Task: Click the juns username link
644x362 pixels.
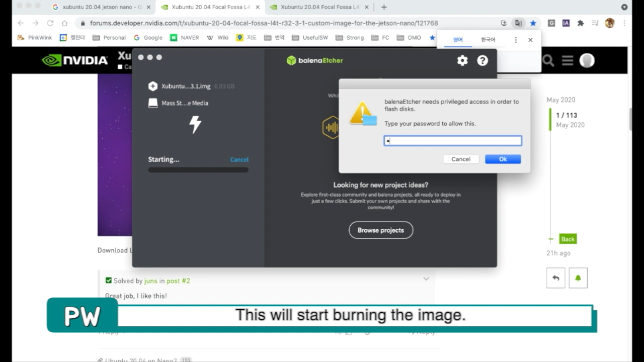Action: [x=150, y=281]
